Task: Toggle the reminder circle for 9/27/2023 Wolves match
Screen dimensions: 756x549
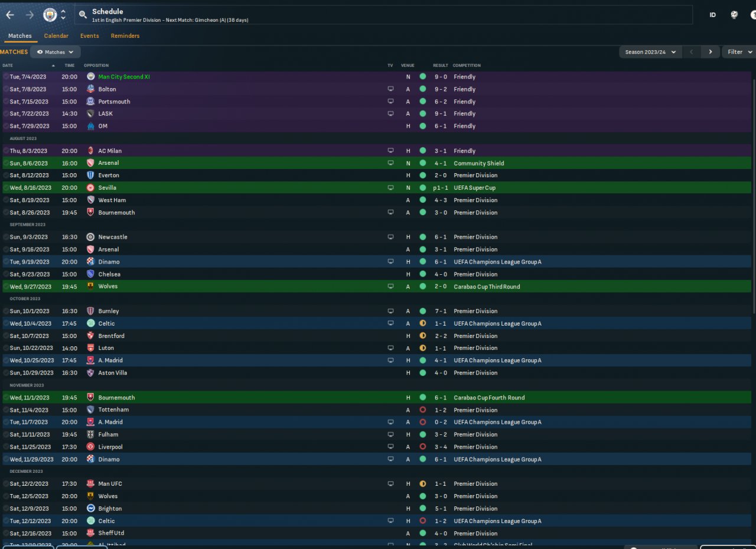Action: tap(6, 287)
